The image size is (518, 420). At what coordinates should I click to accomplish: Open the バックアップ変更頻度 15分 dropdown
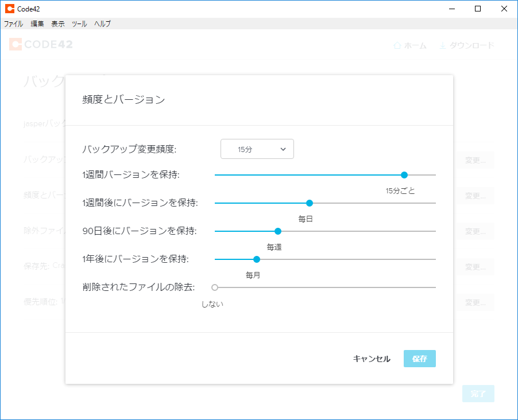tap(257, 149)
